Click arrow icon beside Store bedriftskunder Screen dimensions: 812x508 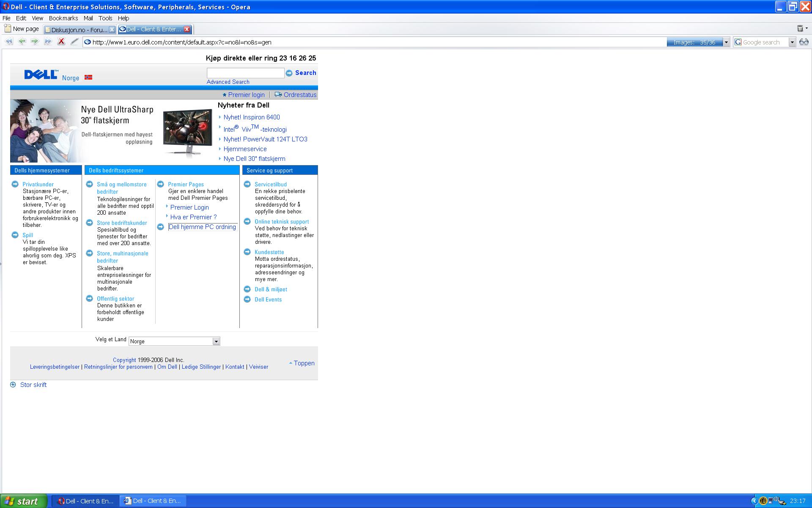point(90,223)
